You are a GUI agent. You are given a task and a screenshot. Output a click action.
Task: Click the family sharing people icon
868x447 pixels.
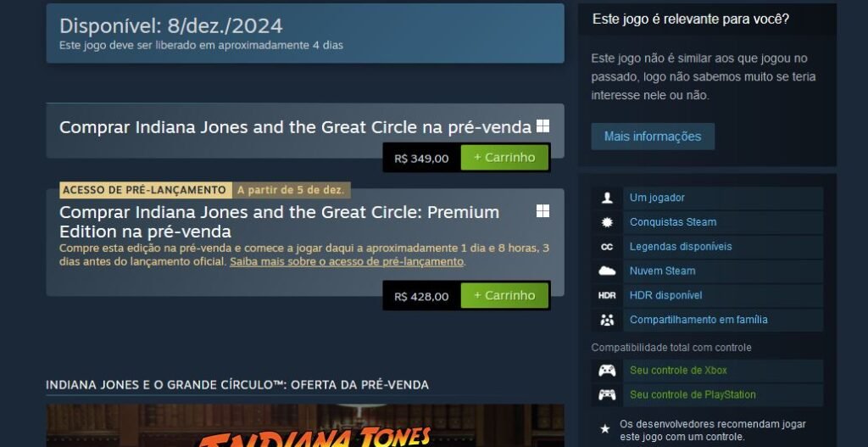point(607,320)
